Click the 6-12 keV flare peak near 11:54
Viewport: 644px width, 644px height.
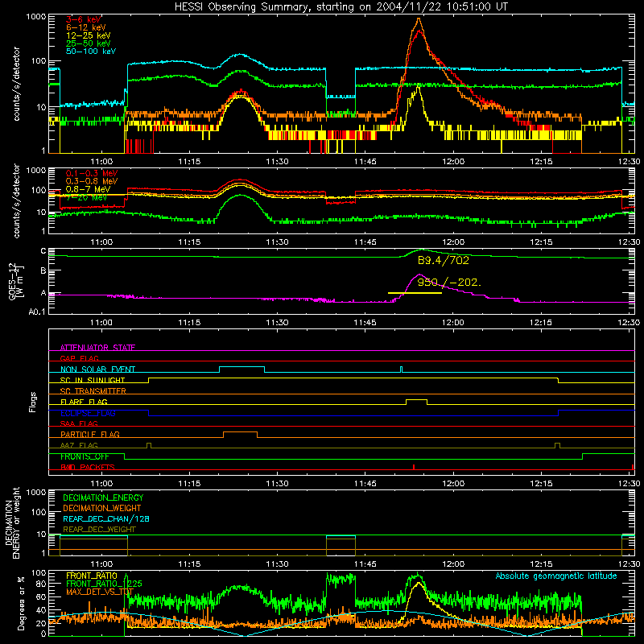click(x=419, y=19)
